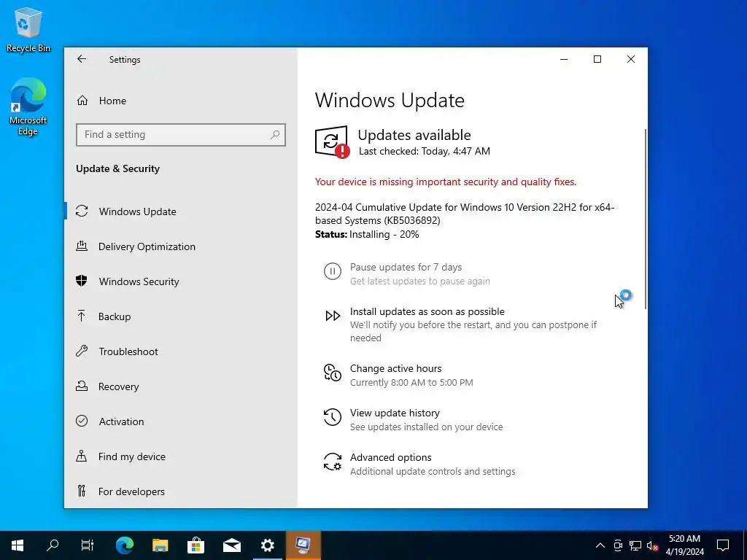Image resolution: width=747 pixels, height=560 pixels.
Task: Click Last checked: Today, 4:47 AM text
Action: click(424, 151)
